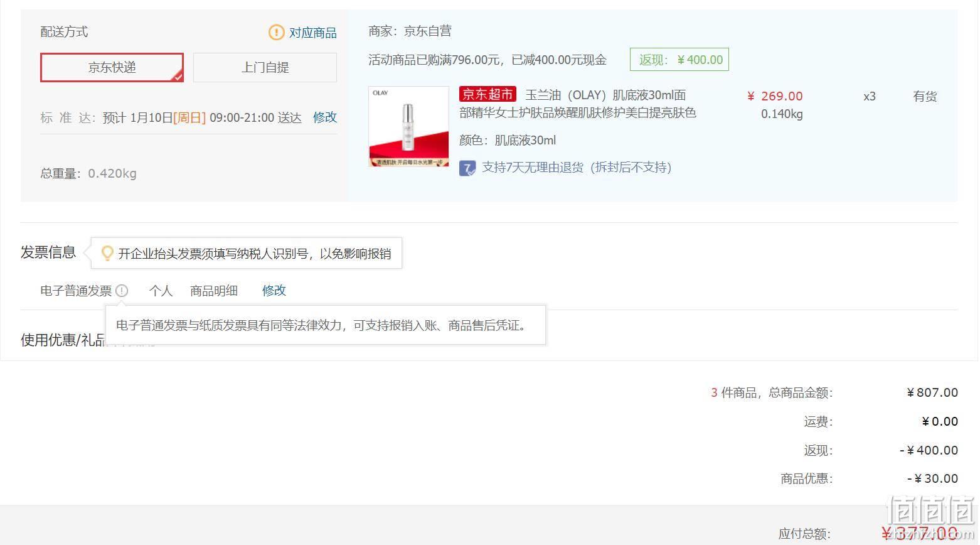
Task: Open the OLAY product thumbnail
Action: point(409,126)
